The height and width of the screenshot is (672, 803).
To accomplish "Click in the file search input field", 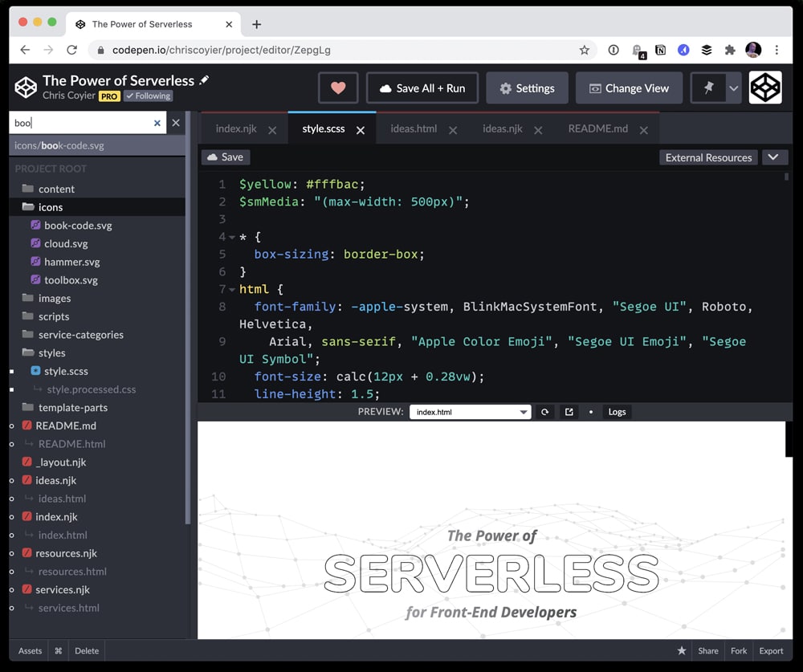I will [x=80, y=123].
